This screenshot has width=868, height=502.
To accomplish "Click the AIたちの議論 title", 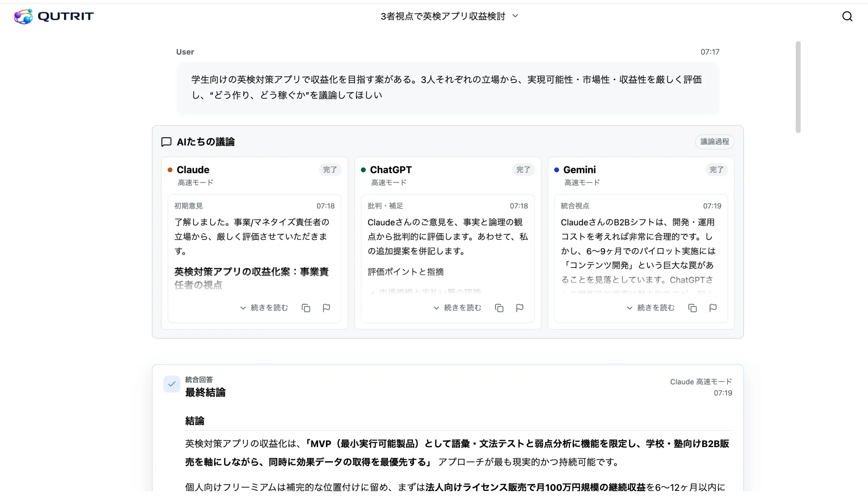I will pyautogui.click(x=205, y=142).
